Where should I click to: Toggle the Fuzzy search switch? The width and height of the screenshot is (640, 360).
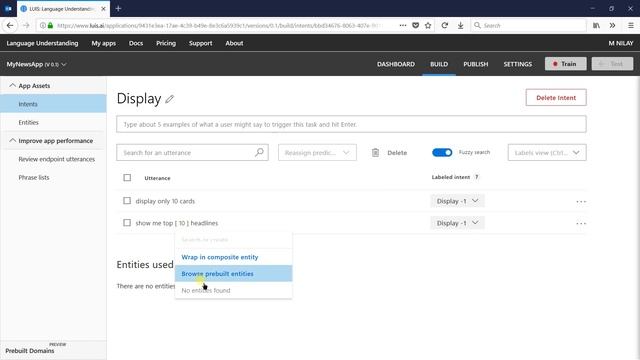point(442,152)
